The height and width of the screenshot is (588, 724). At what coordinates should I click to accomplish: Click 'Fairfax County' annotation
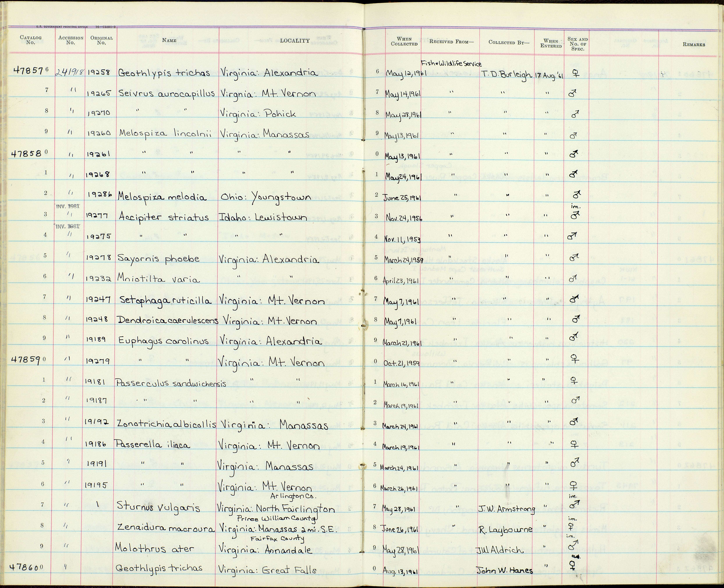[277, 538]
